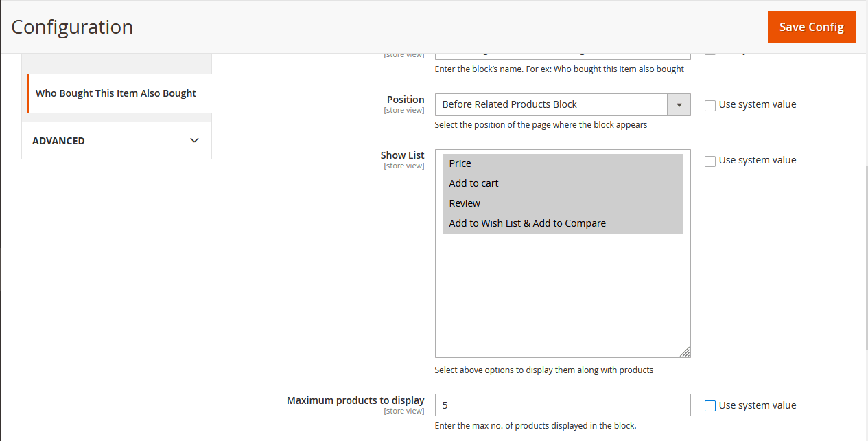Click the Show List box resize handle
The image size is (868, 441).
(x=685, y=352)
